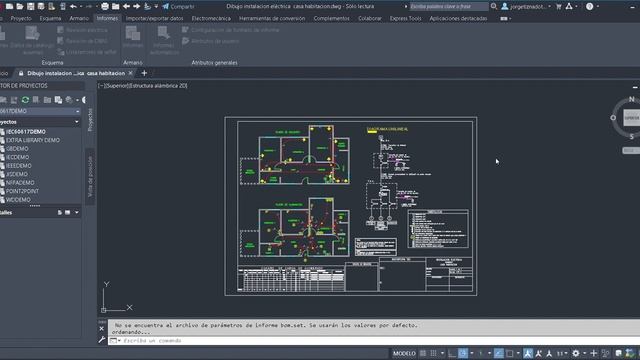This screenshot has height=360, width=640.
Task: Toggle the grid display in status bar
Action: coord(423,353)
